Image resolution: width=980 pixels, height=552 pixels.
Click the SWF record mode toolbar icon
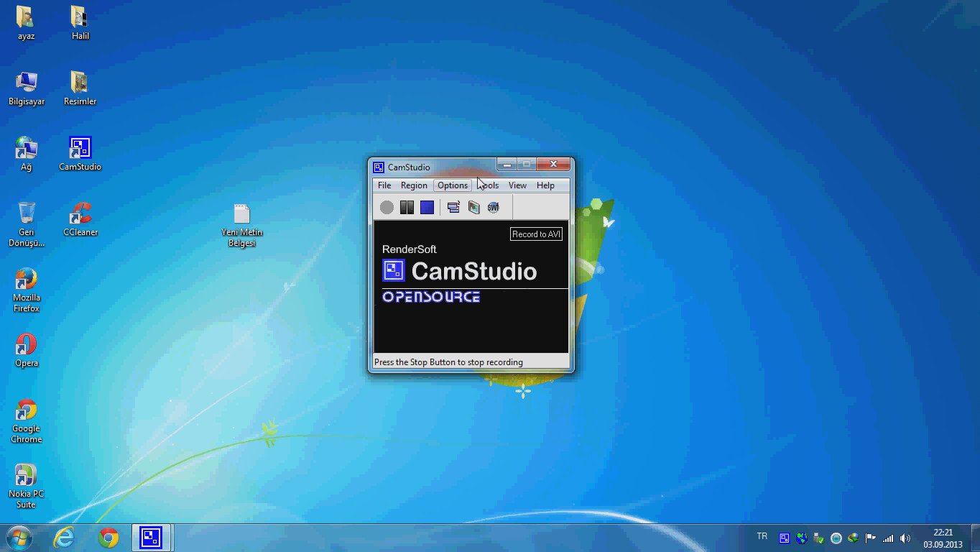click(493, 207)
